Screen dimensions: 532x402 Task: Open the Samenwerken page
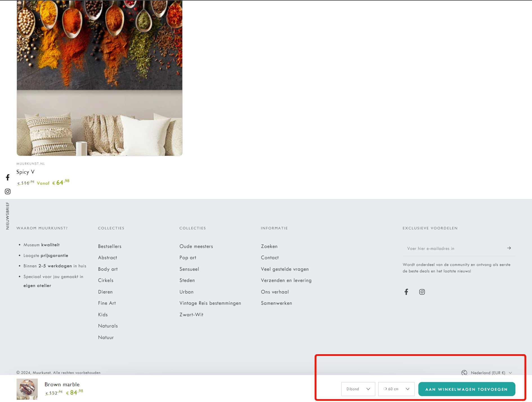pyautogui.click(x=277, y=303)
